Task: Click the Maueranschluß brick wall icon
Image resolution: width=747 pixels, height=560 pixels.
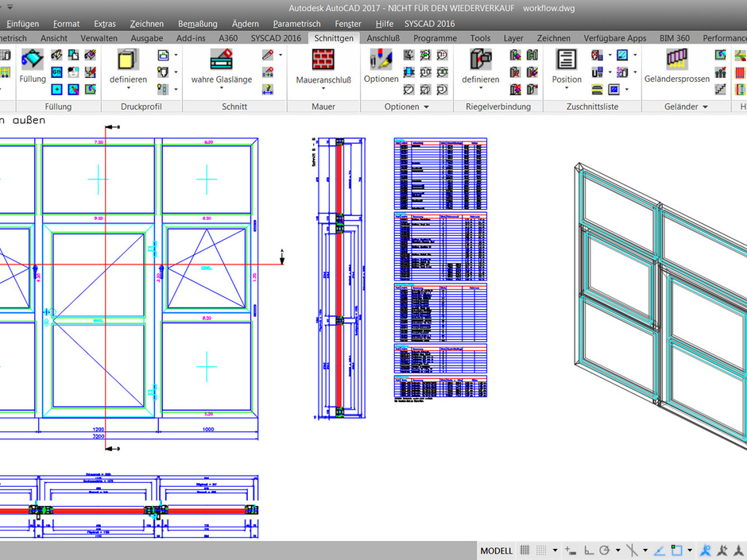Action: pyautogui.click(x=323, y=64)
